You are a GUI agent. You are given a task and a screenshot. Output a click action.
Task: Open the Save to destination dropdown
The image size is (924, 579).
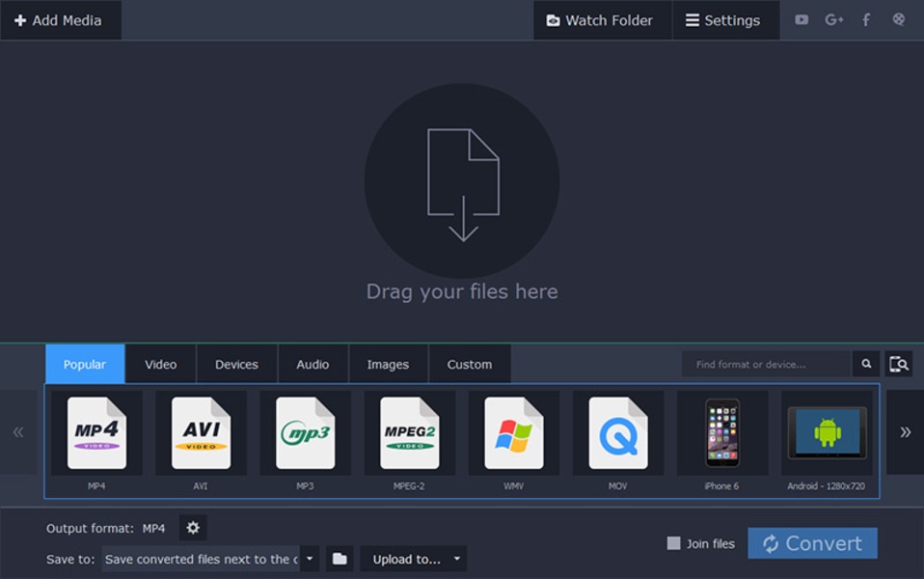(x=309, y=558)
